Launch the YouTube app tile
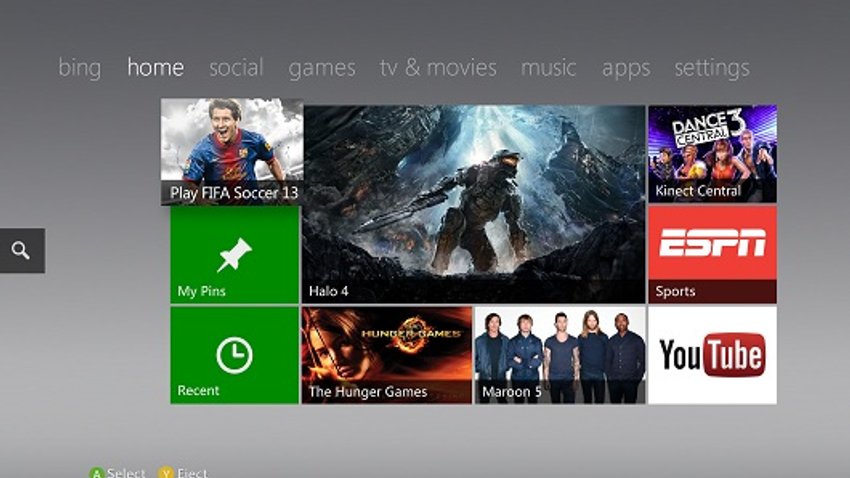850x478 pixels. click(712, 356)
